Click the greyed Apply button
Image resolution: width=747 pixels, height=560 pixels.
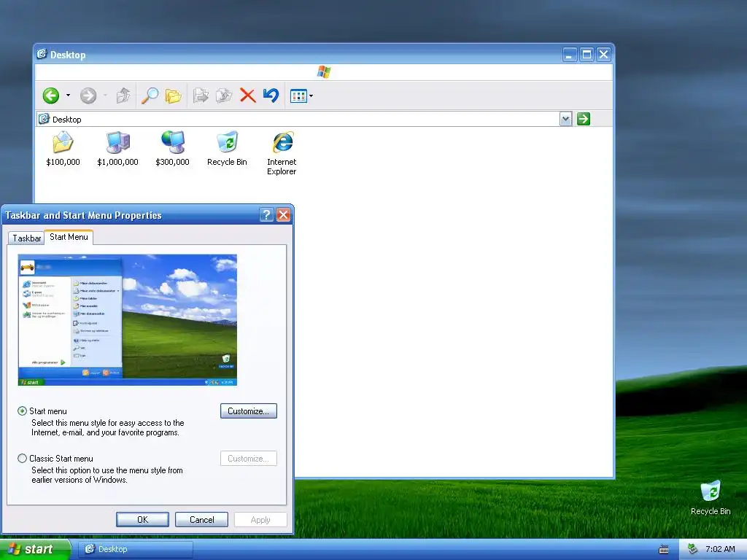click(260, 519)
